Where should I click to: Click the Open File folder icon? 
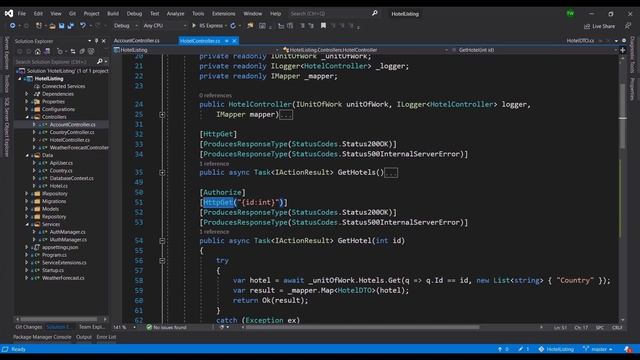(x=52, y=26)
